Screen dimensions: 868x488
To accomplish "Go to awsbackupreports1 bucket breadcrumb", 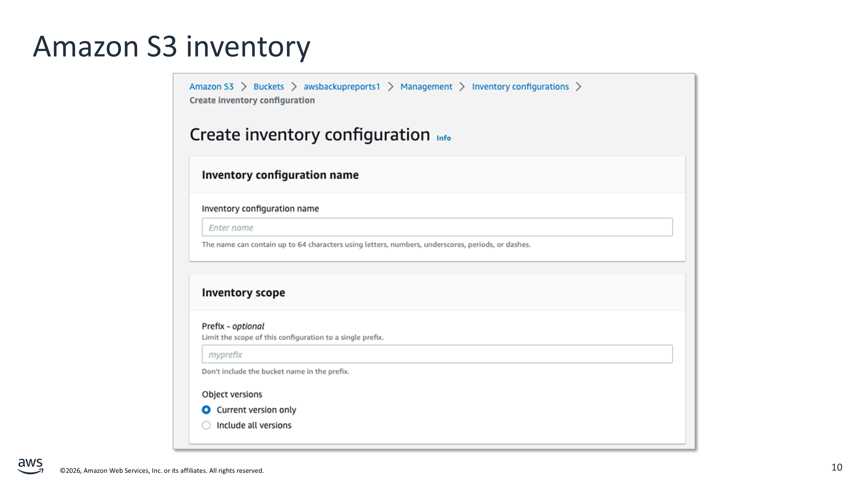I will [x=342, y=87].
